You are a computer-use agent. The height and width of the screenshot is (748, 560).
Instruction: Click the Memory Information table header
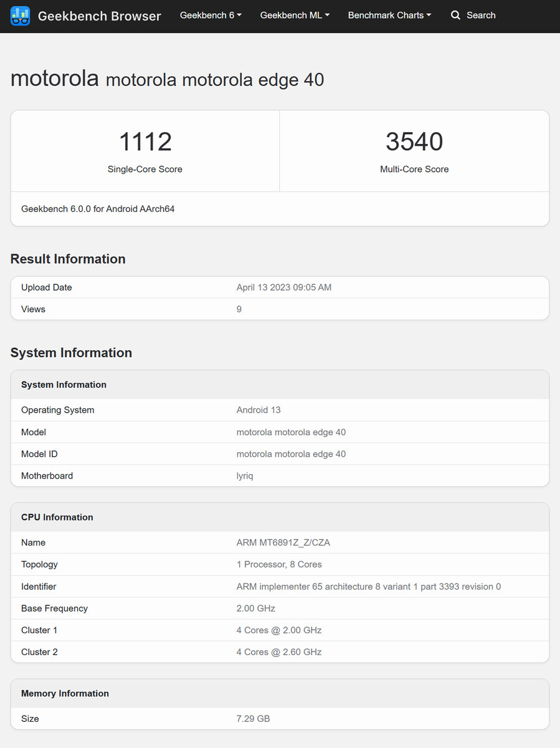tap(280, 694)
